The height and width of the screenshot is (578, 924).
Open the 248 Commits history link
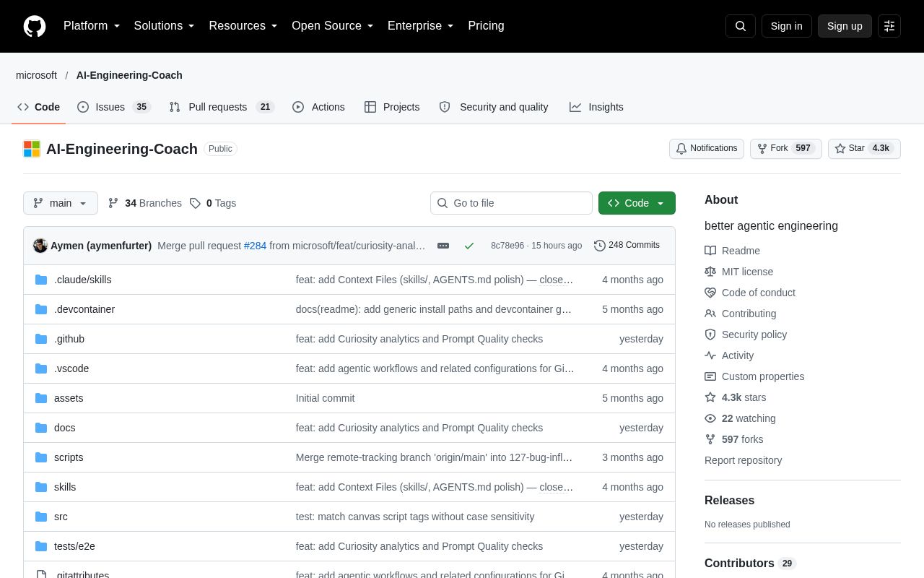point(627,246)
